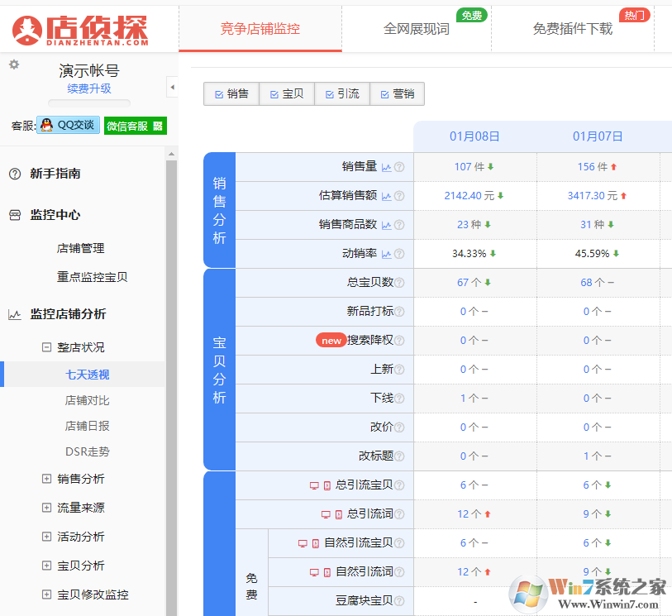Click the settings gear above 演示帐号
The image size is (672, 616).
click(14, 64)
